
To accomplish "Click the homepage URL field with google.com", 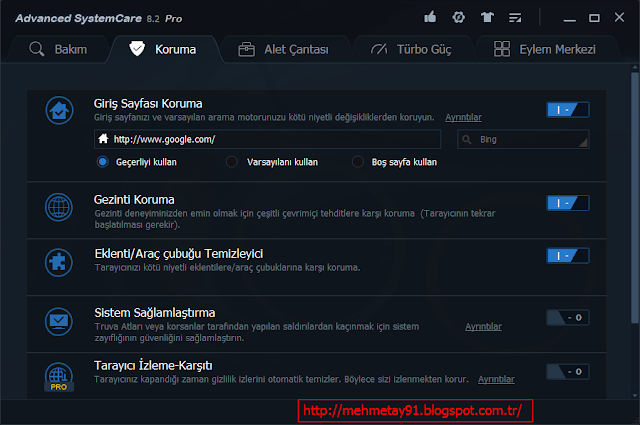I will pyautogui.click(x=267, y=139).
